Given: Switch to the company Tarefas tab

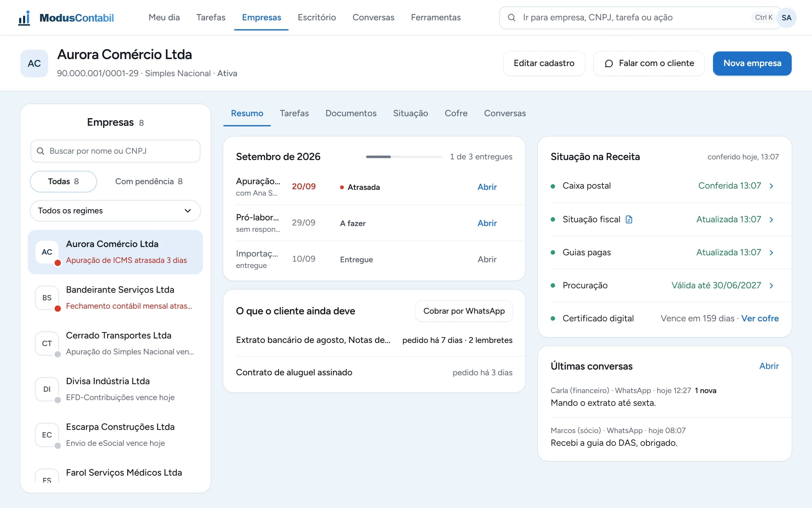Looking at the screenshot, I should (x=294, y=113).
